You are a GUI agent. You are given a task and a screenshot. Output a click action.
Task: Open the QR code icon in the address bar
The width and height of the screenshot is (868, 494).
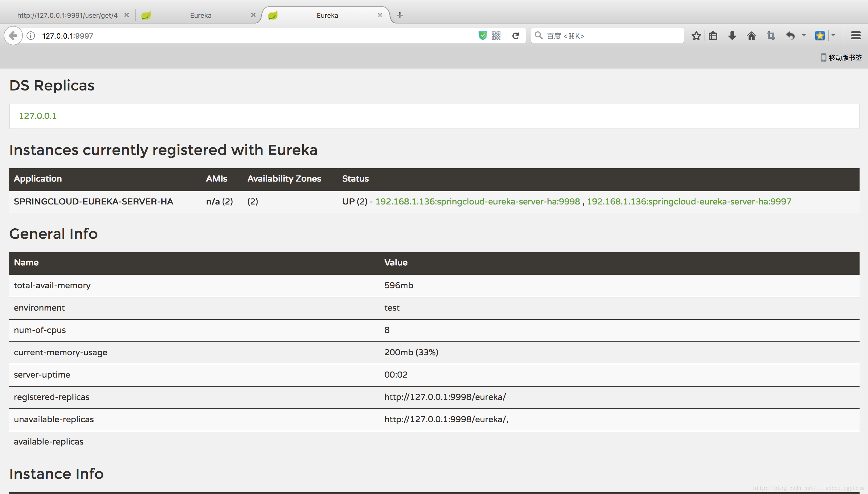coord(496,36)
